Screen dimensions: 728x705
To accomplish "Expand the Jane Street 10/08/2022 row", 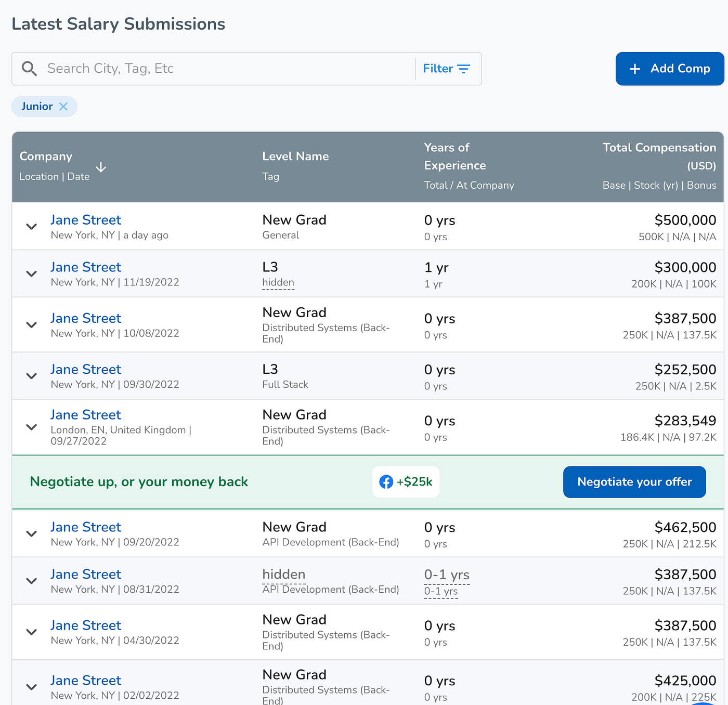I will pos(32,325).
